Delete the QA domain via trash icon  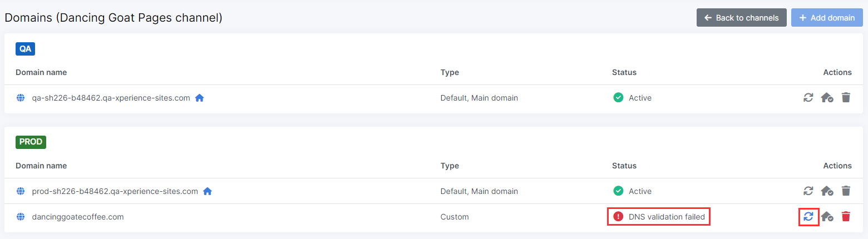[846, 98]
